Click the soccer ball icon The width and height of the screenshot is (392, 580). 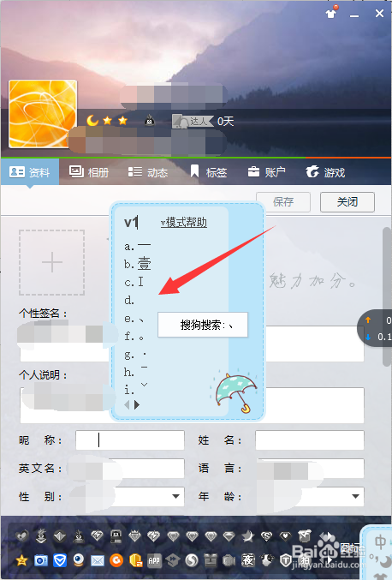[x=267, y=561]
